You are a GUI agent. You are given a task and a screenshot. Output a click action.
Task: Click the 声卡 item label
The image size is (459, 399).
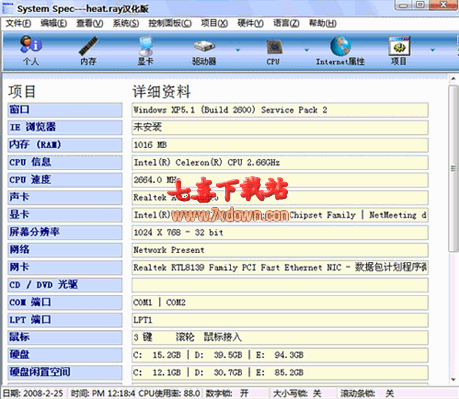click(65, 197)
